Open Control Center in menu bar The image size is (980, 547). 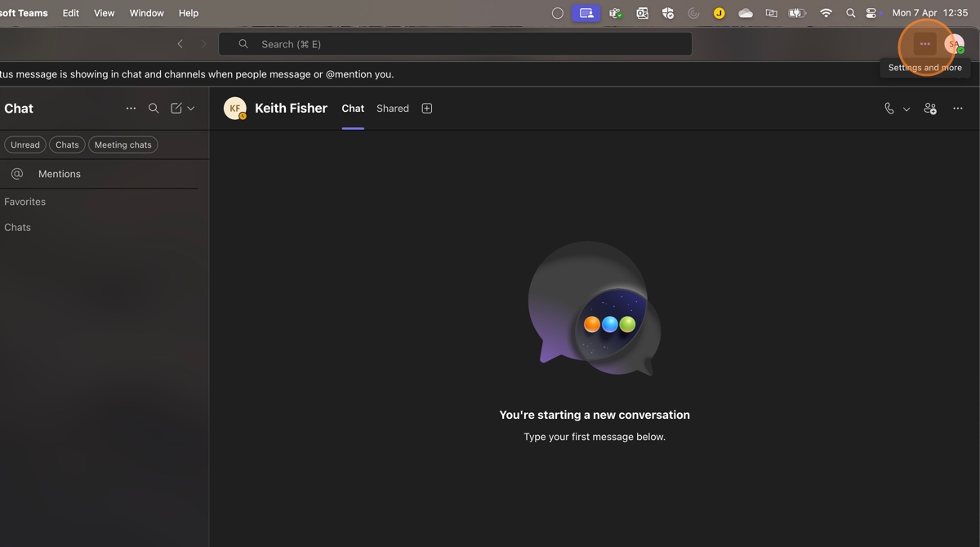[x=872, y=13]
